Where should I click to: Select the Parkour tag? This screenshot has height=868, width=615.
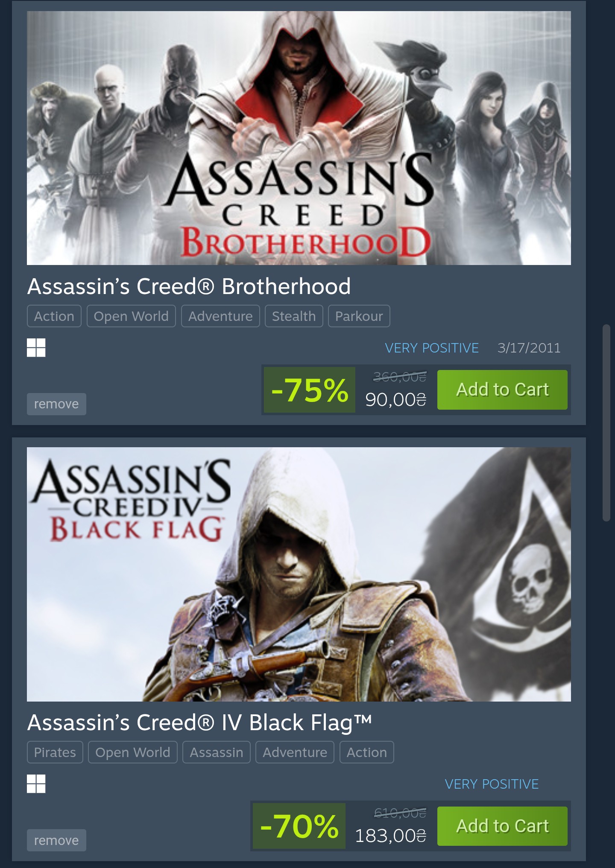[x=359, y=316]
